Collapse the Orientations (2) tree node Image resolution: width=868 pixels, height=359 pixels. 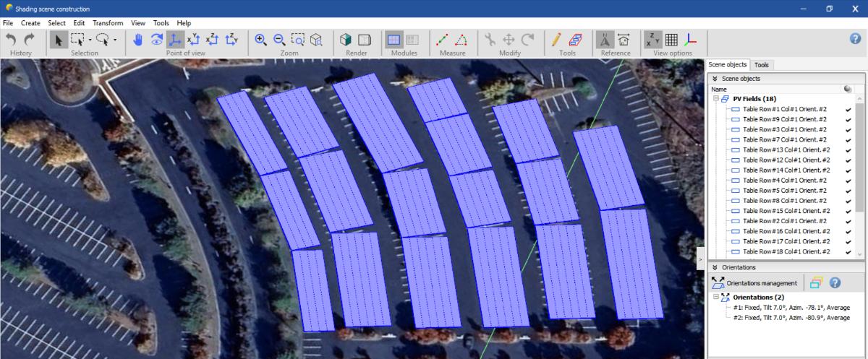tap(715, 297)
